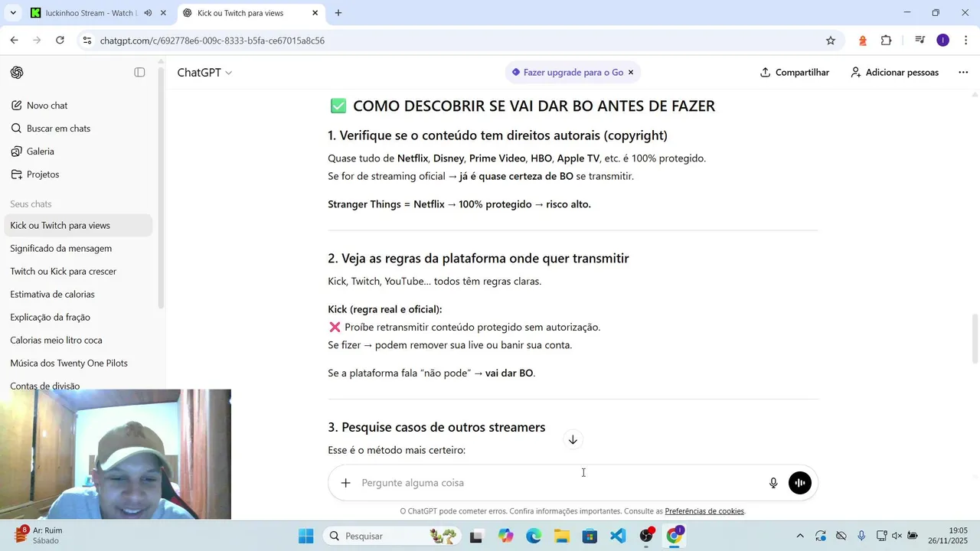The height and width of the screenshot is (551, 980).
Task: Click the Pesquisar taskbar search box
Action: point(390,536)
